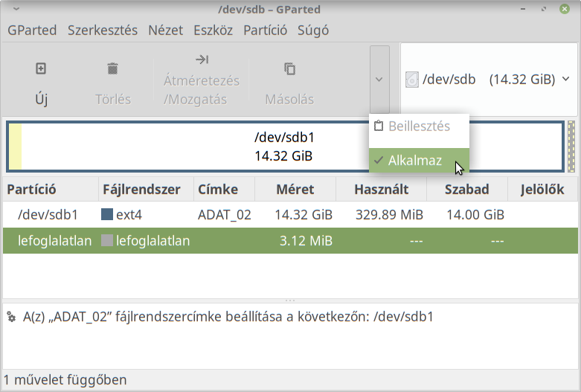Click the '1 művelet függőben' status bar text
581x392 pixels.
pyautogui.click(x=65, y=380)
